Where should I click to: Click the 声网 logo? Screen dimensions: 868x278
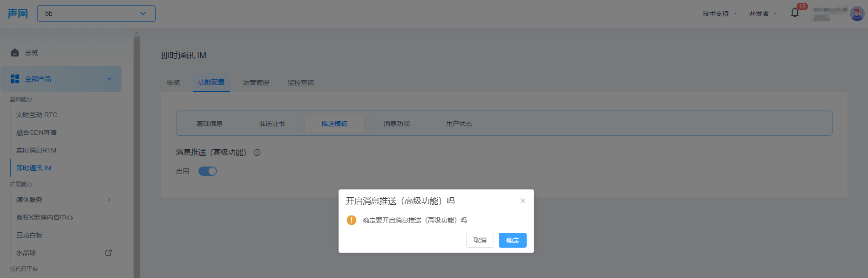point(18,14)
